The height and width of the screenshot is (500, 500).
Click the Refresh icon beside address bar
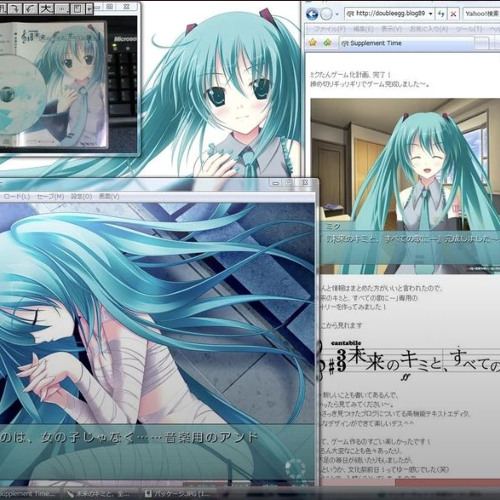coord(441,14)
